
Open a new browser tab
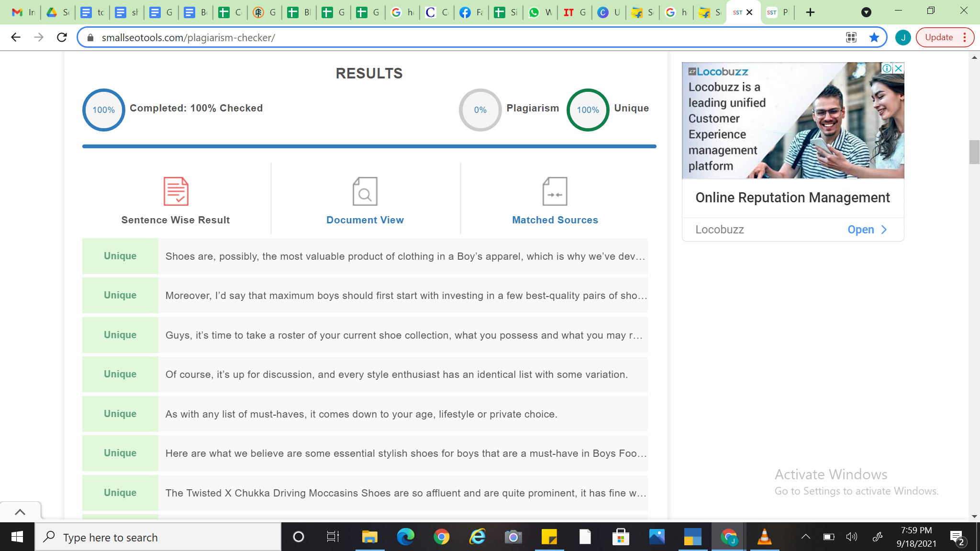click(x=810, y=12)
